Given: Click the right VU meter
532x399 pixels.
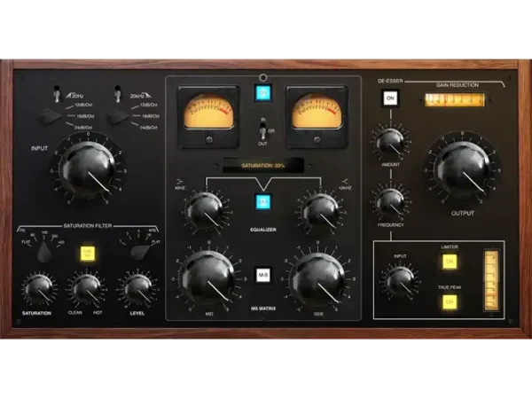Looking at the screenshot, I should (x=317, y=117).
